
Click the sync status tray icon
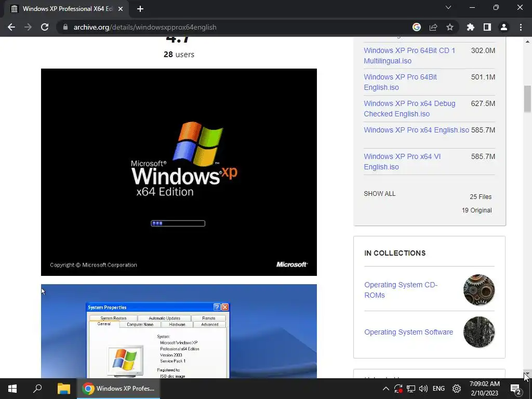pos(398,389)
